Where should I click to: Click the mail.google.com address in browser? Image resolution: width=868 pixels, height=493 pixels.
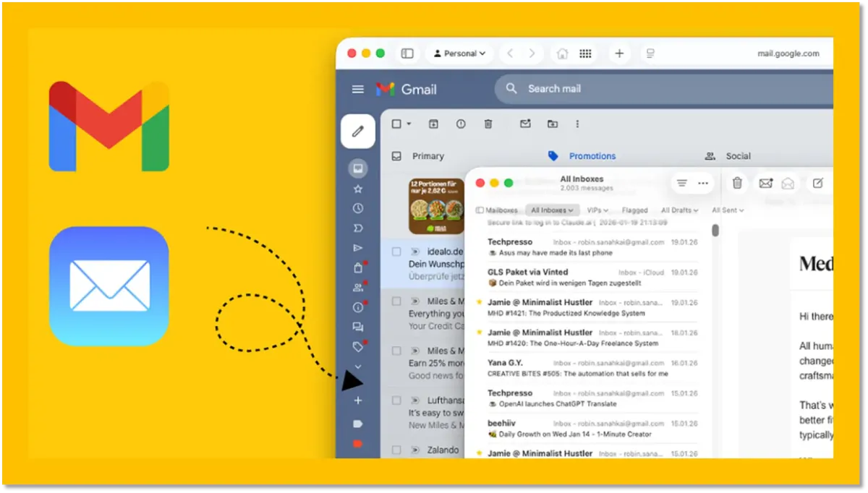point(788,53)
